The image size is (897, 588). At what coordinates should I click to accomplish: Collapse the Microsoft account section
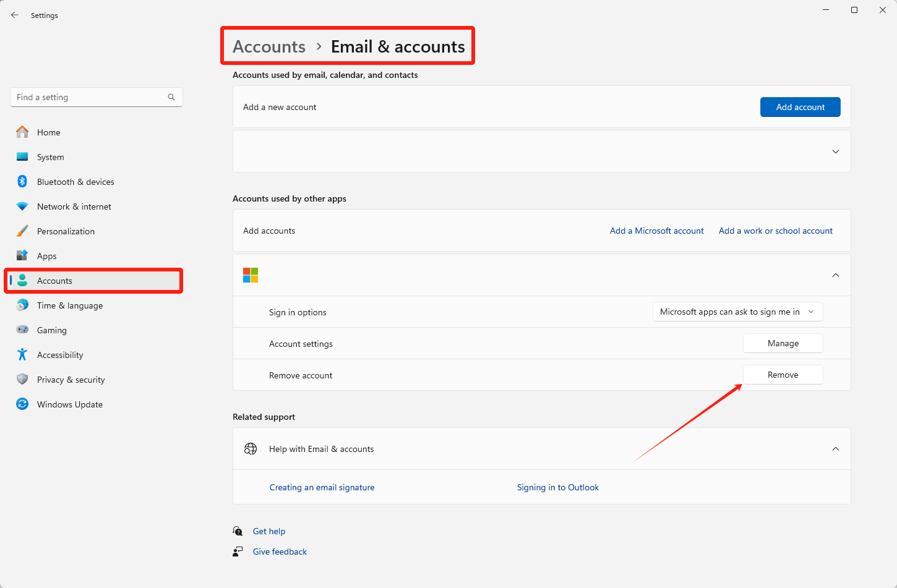[x=835, y=275]
